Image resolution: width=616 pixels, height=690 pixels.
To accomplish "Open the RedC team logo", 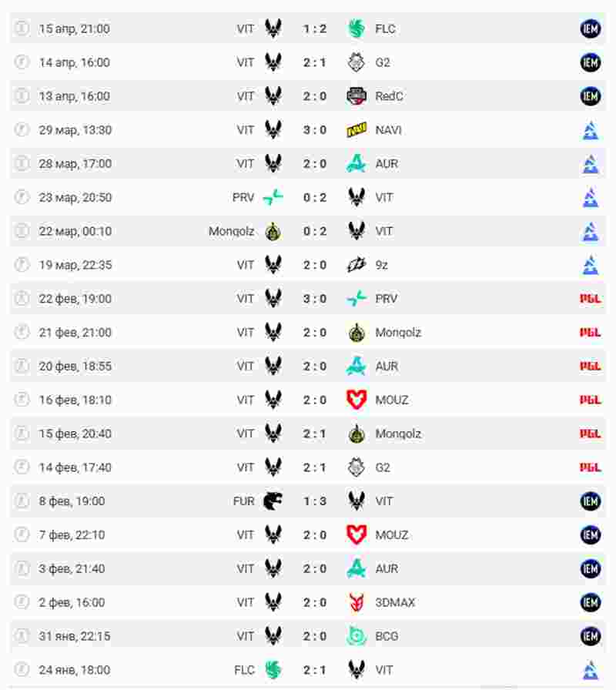I will point(357,96).
